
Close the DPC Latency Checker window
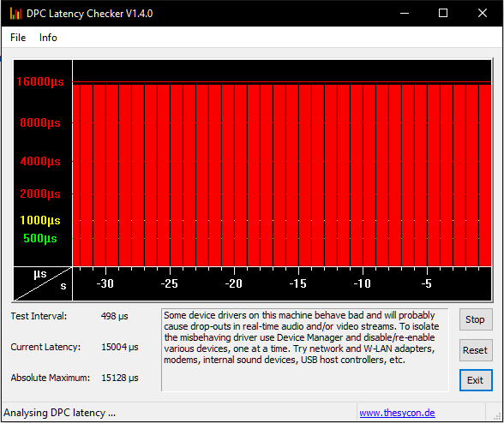pyautogui.click(x=482, y=13)
